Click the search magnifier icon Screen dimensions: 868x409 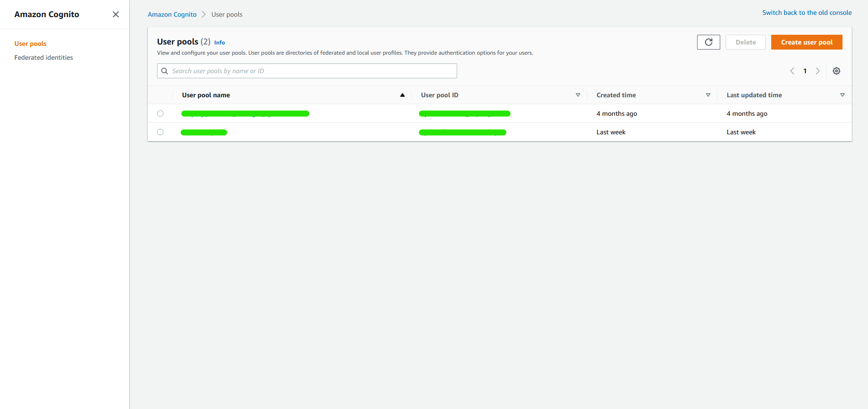click(164, 71)
